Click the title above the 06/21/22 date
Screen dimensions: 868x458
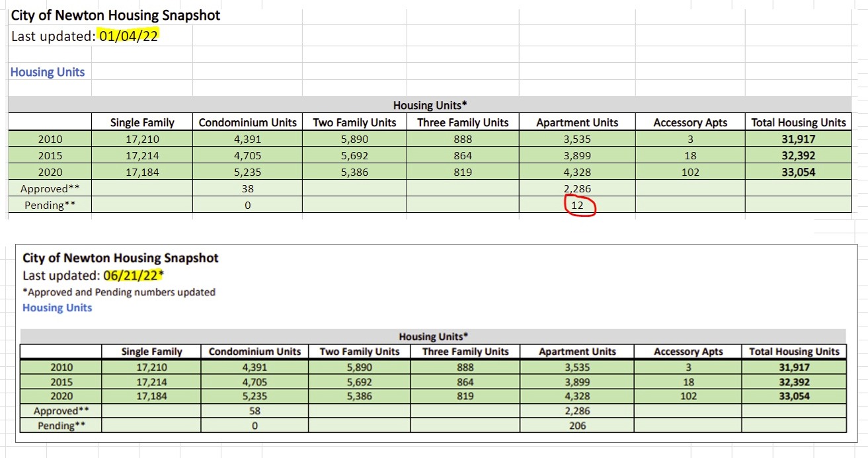(120, 258)
